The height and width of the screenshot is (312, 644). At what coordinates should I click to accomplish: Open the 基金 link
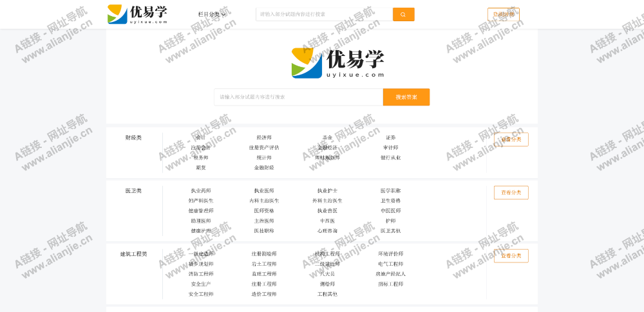coord(327,138)
